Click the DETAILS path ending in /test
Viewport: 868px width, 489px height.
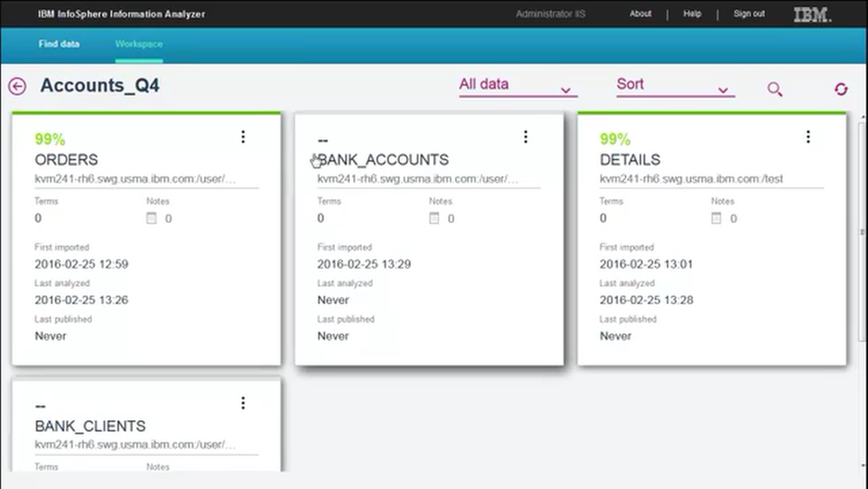tap(692, 179)
